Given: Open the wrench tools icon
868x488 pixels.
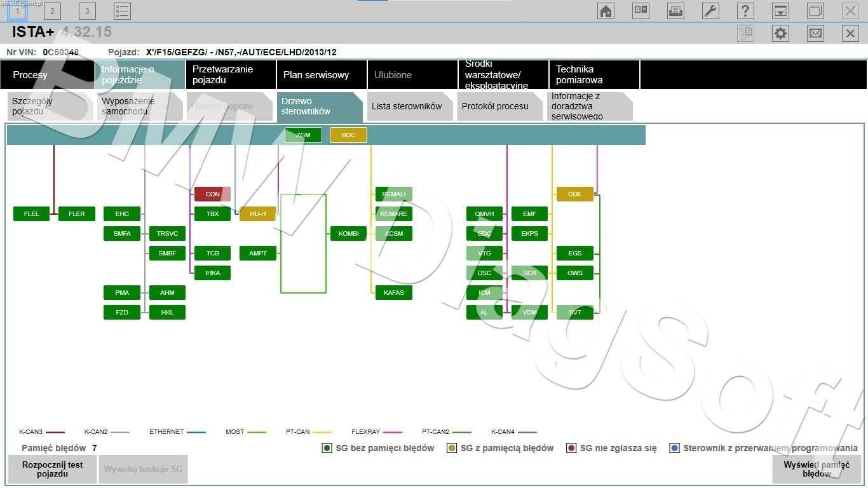Looking at the screenshot, I should click(x=710, y=11).
